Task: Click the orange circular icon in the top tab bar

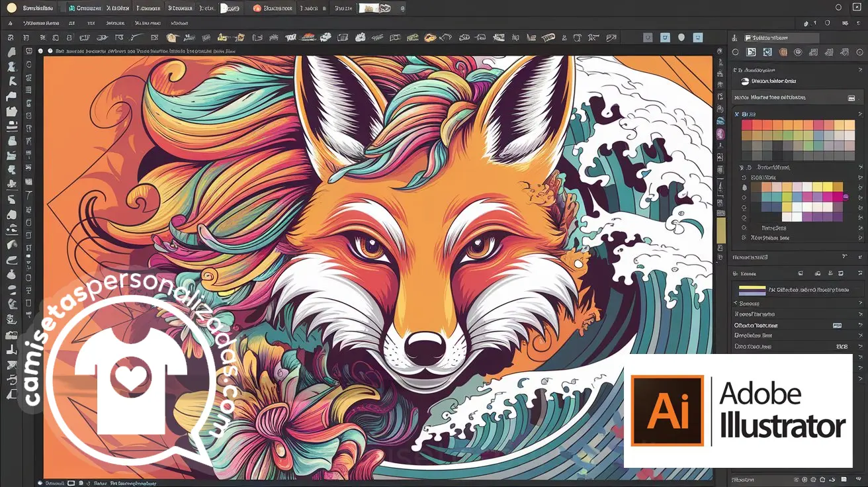Action: click(x=257, y=9)
